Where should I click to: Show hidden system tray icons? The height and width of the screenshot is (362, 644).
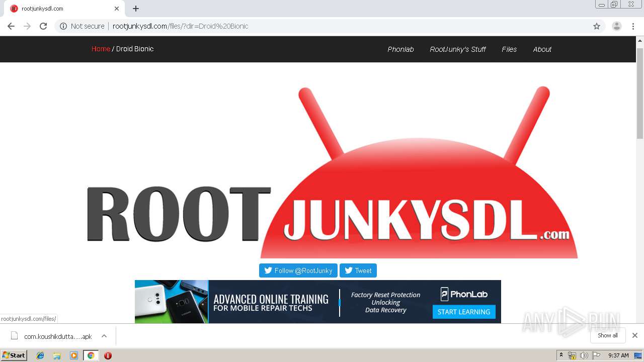[x=561, y=355]
